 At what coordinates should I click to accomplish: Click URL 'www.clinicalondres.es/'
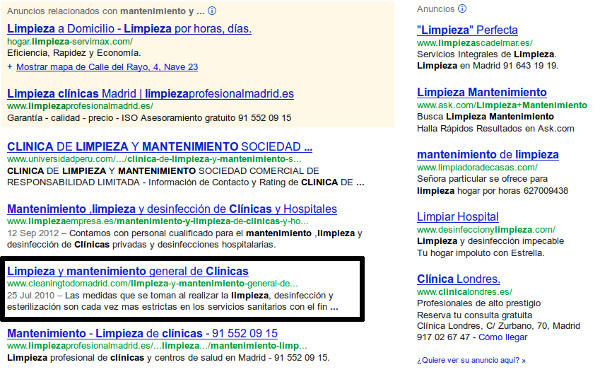[465, 292]
